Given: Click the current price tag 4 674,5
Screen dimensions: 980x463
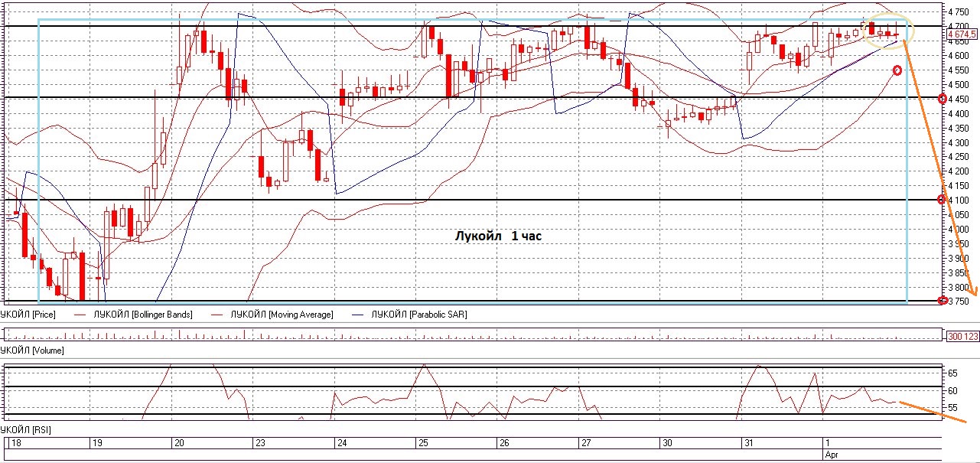Looking at the screenshot, I should pos(962,34).
